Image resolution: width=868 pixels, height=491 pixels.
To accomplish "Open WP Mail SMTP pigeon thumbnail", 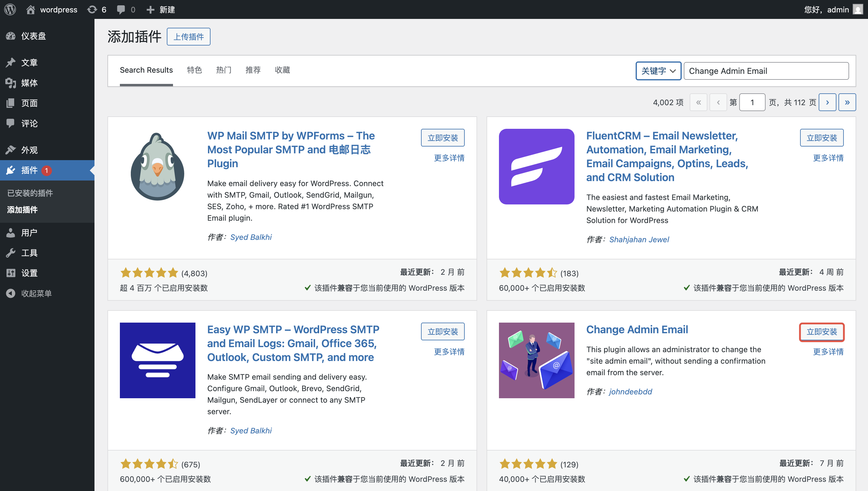I will [157, 167].
